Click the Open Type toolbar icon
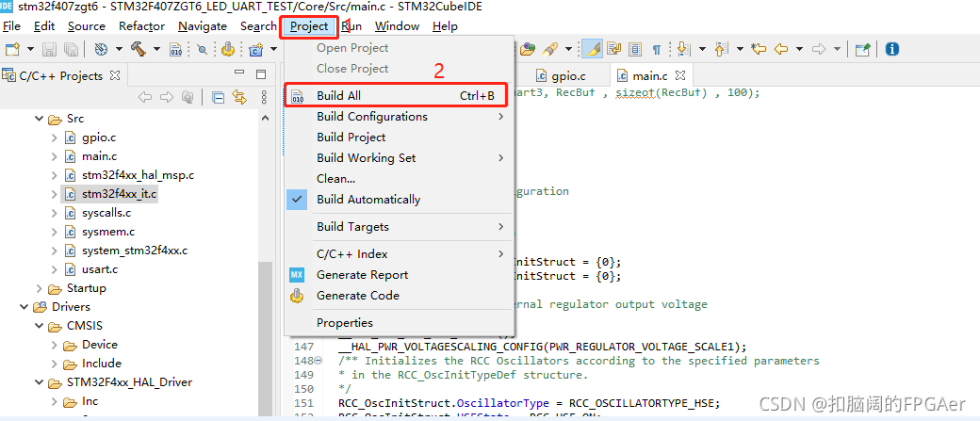This screenshot has height=421, width=980. point(528,49)
